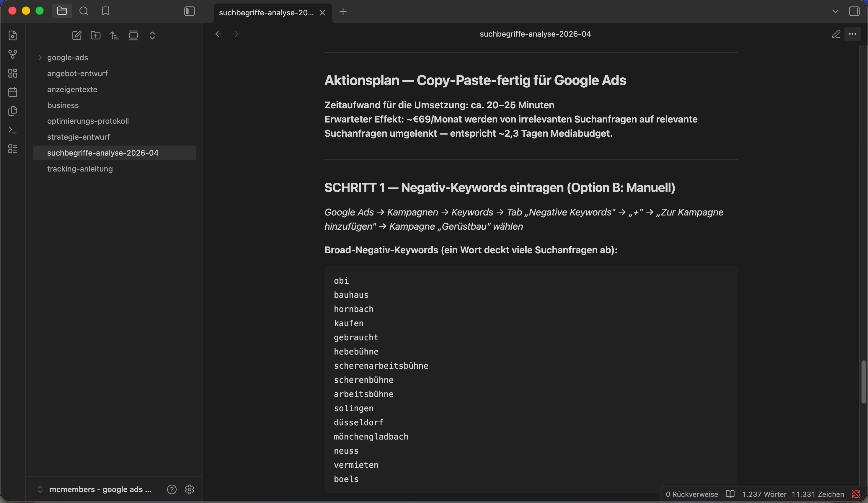Screen dimensions: 868x503
Task: Open the settings gear icon
Action: pyautogui.click(x=190, y=489)
